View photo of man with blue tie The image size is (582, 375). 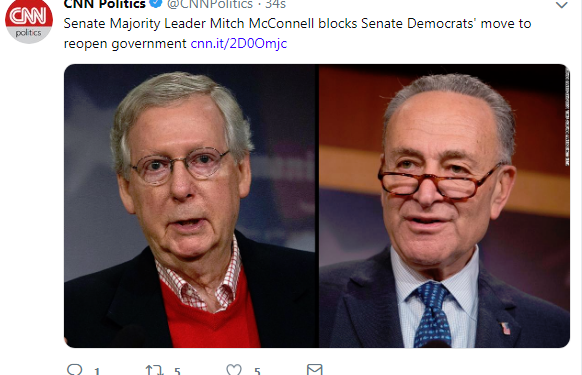(x=444, y=206)
